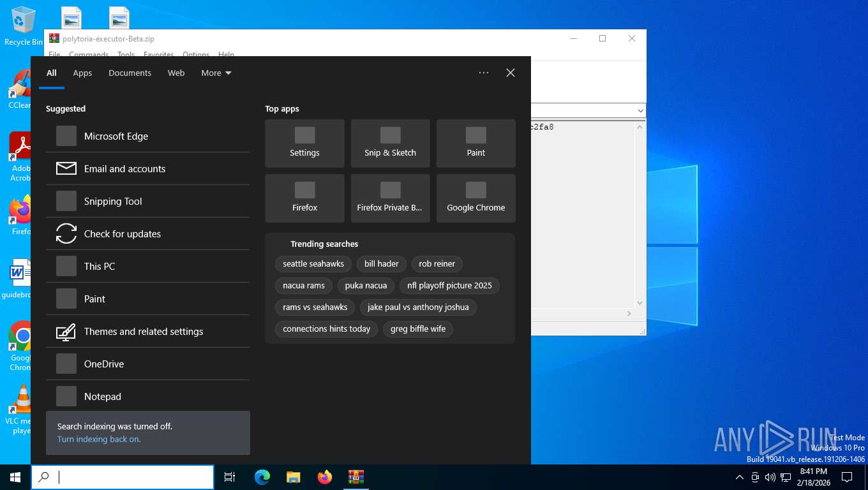Open the Recycle Bin desktop icon
This screenshot has width=868, height=490.
[x=22, y=26]
